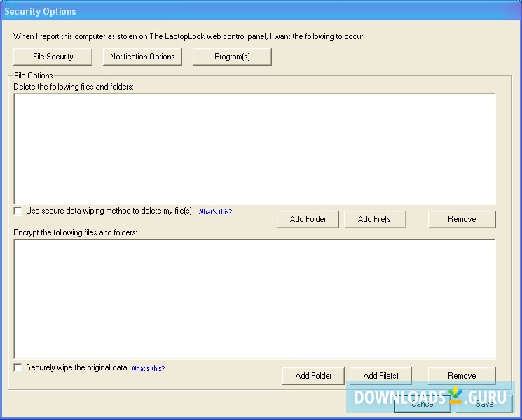Remove item from the encrypt list

pyautogui.click(x=462, y=376)
